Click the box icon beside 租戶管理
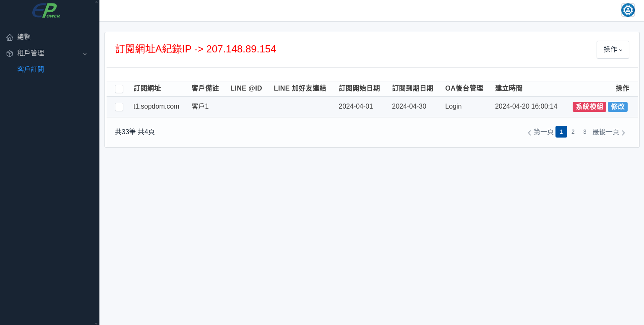 pyautogui.click(x=10, y=54)
